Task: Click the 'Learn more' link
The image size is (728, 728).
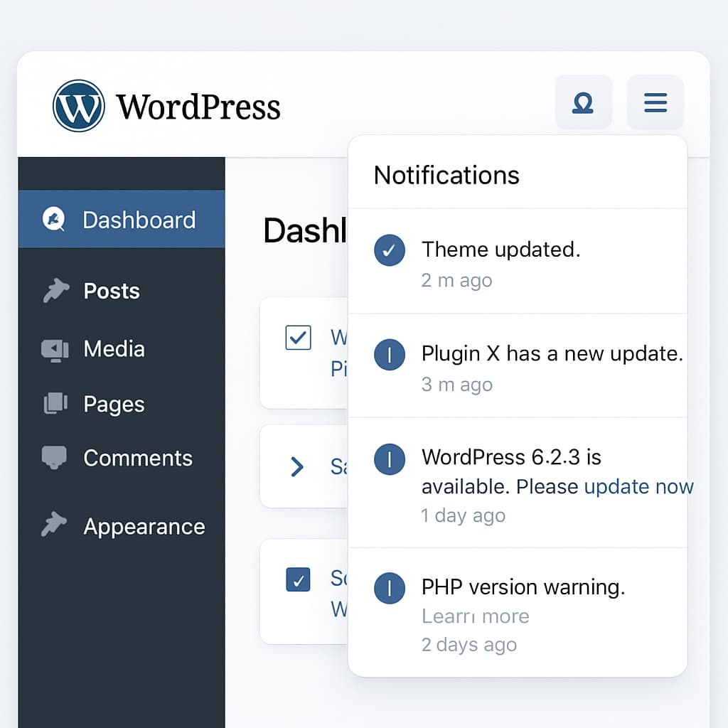Action: (x=476, y=616)
